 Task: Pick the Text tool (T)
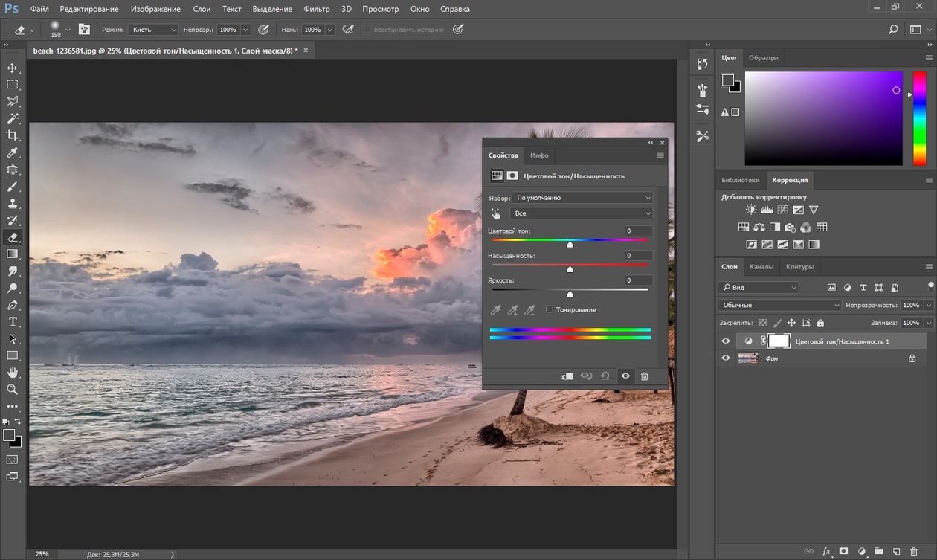pyautogui.click(x=13, y=322)
